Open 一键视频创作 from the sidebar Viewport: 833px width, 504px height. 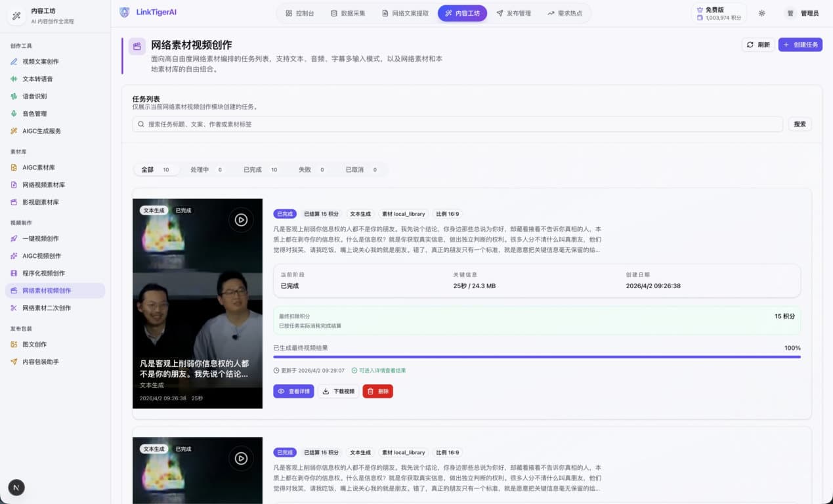(x=40, y=239)
